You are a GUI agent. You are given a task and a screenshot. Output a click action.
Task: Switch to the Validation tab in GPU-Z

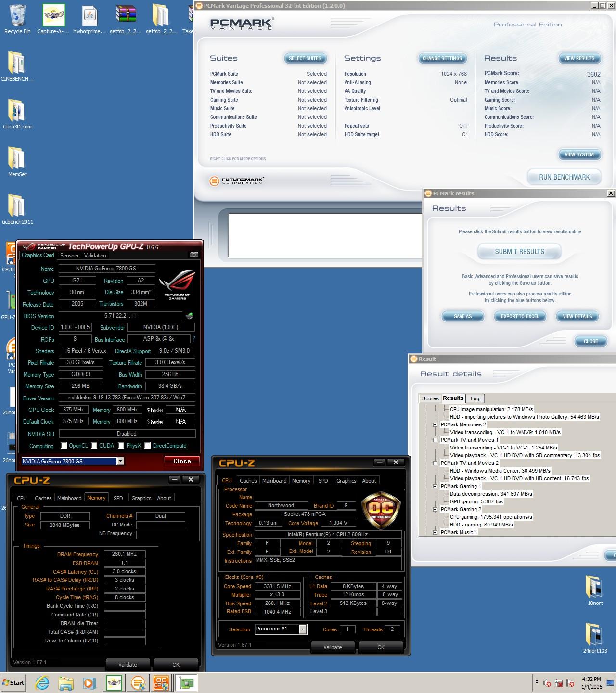[x=95, y=256]
